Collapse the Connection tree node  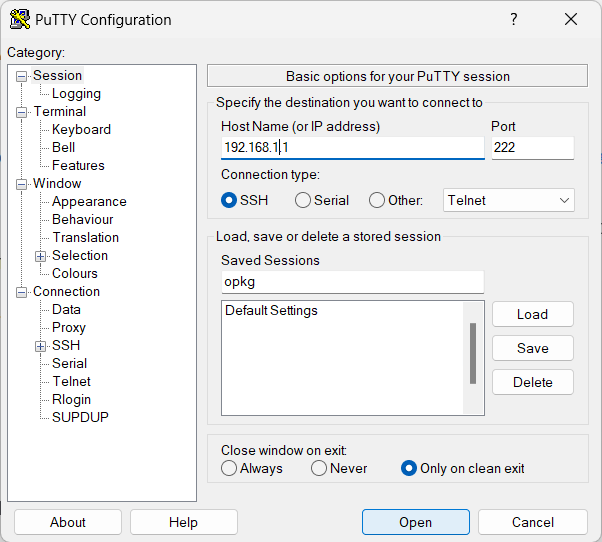21,292
